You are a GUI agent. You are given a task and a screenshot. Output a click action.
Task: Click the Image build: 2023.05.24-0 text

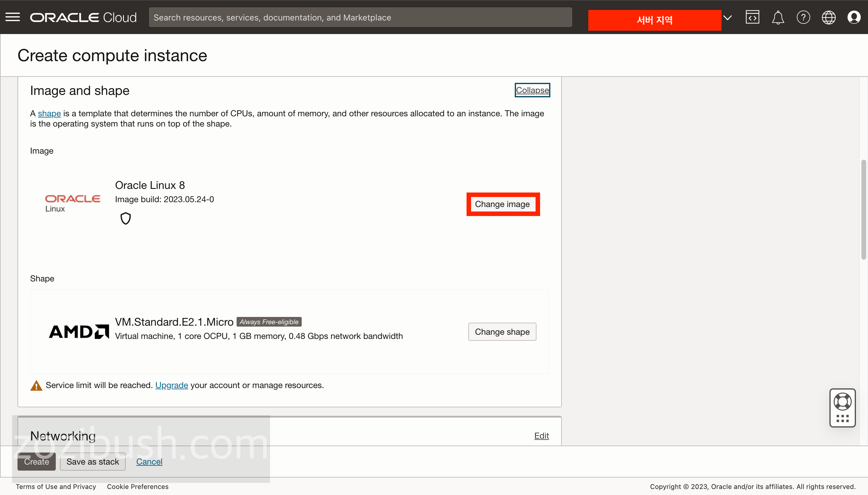(x=165, y=199)
